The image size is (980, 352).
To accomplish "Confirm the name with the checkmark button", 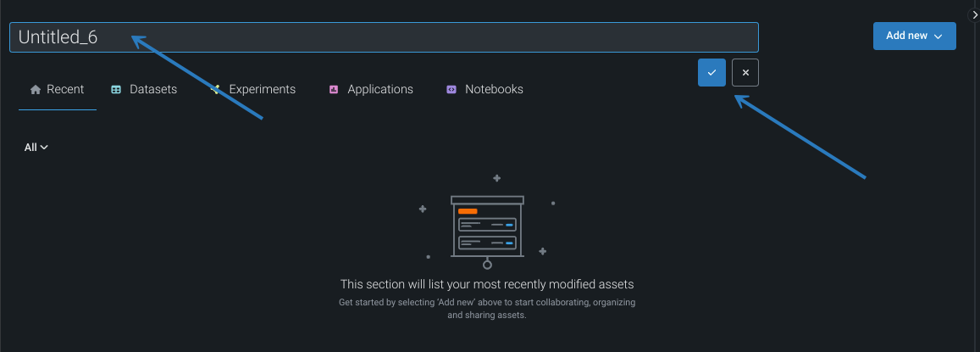I will click(x=711, y=73).
